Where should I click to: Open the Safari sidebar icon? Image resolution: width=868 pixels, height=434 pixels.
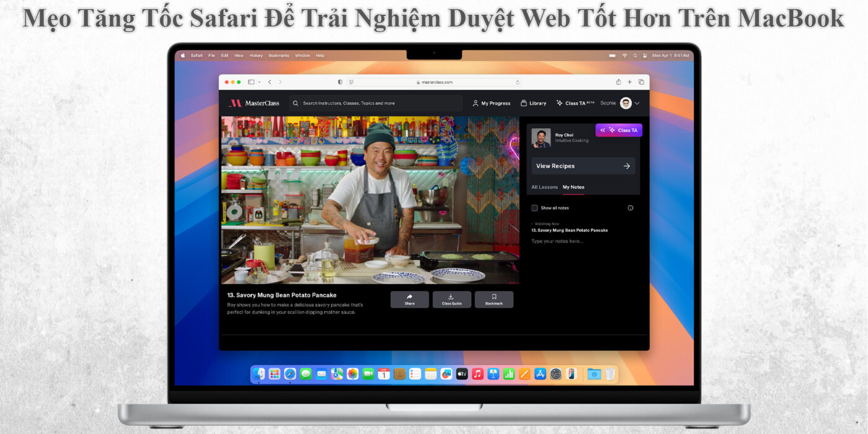250,81
